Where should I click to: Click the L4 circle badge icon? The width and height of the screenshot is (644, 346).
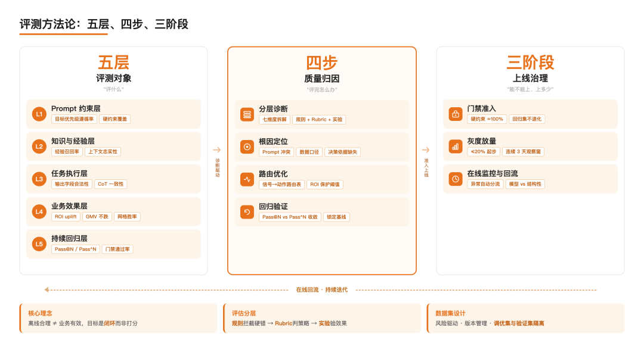tap(39, 211)
